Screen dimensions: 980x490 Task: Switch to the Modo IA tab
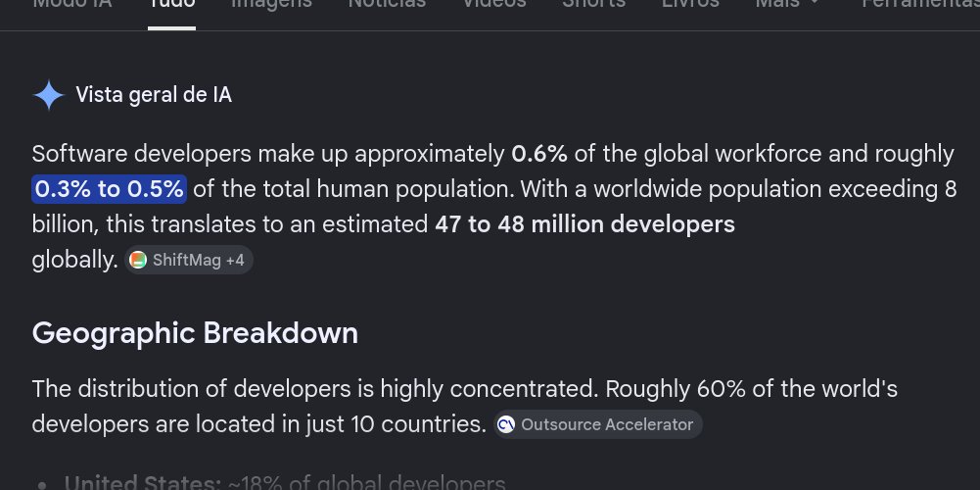click(x=71, y=4)
